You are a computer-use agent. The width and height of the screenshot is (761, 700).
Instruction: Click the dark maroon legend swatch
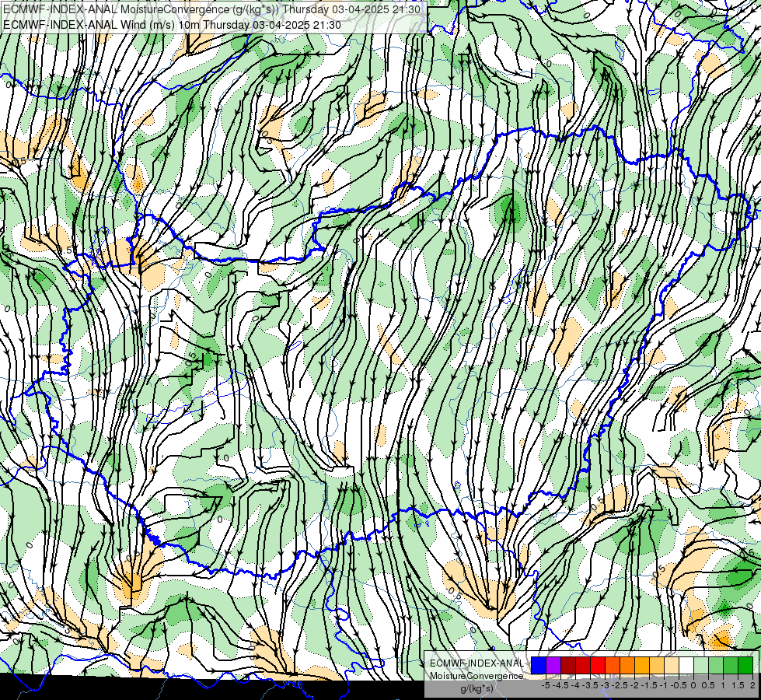click(x=568, y=665)
